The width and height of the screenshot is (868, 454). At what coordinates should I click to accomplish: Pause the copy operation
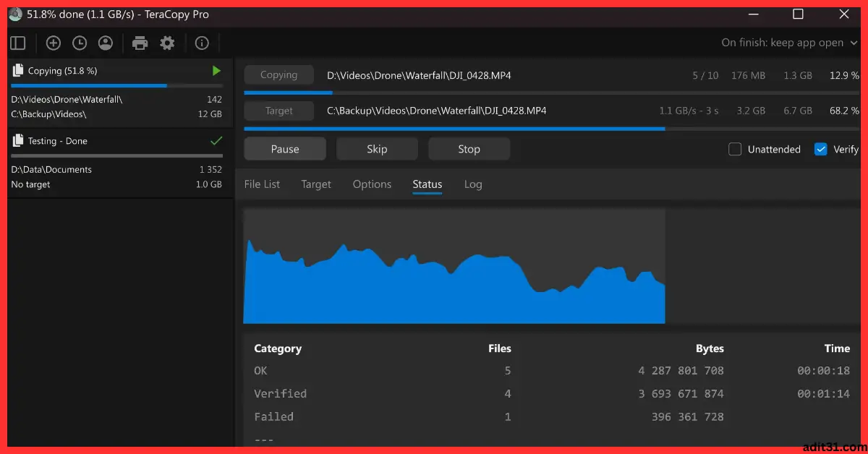(285, 149)
